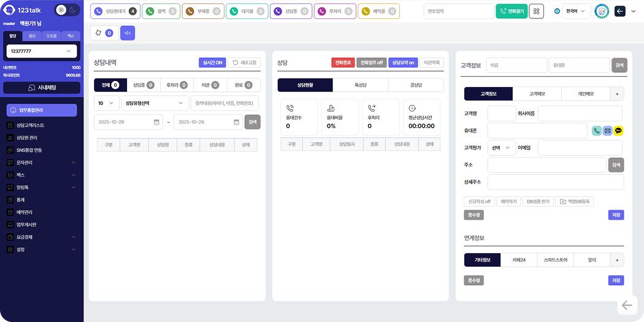This screenshot has width=644, height=322.
Task: Click the calendar icon in start date field
Action: 157,122
